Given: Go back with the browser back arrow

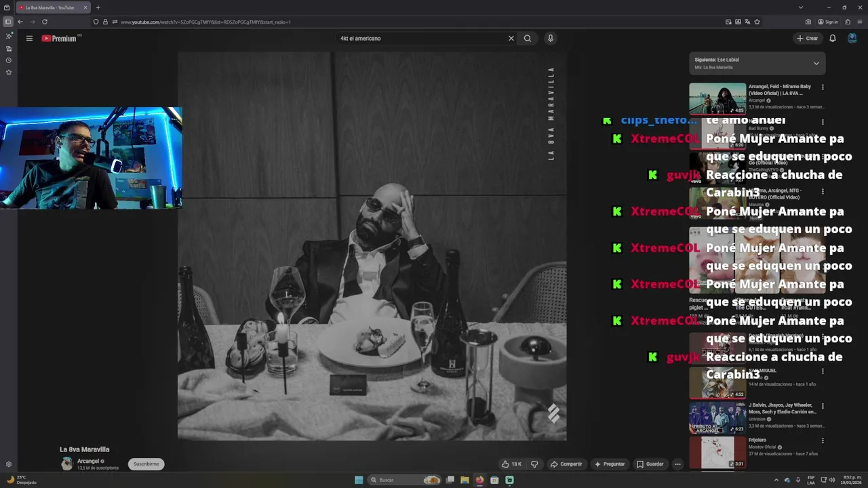Looking at the screenshot, I should tap(20, 22).
